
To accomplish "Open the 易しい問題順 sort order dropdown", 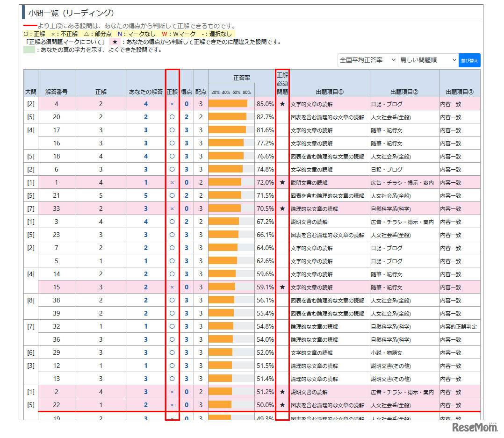I will [x=427, y=60].
